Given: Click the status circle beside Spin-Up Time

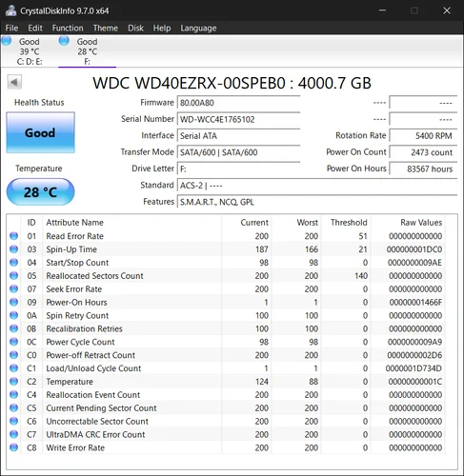Looking at the screenshot, I should coord(13,249).
